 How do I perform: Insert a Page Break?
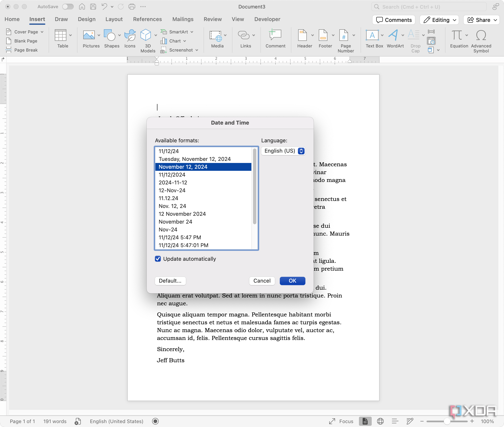(x=22, y=50)
